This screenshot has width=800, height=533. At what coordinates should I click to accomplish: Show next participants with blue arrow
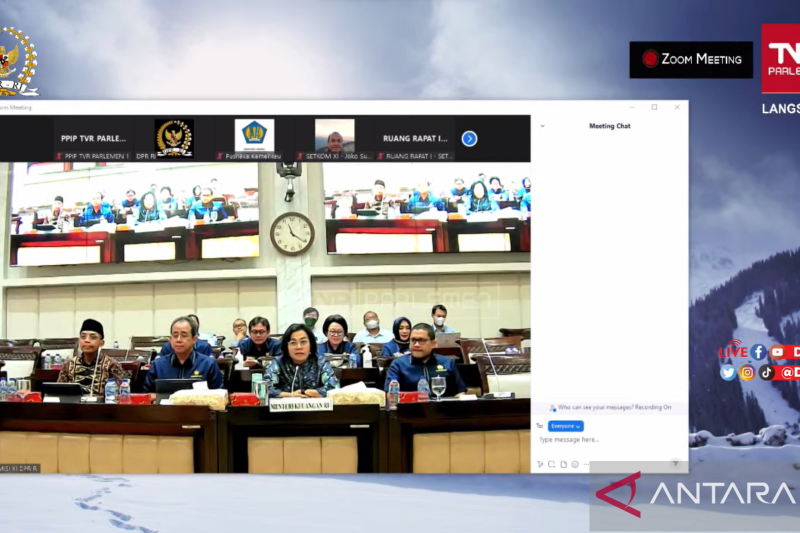469,139
